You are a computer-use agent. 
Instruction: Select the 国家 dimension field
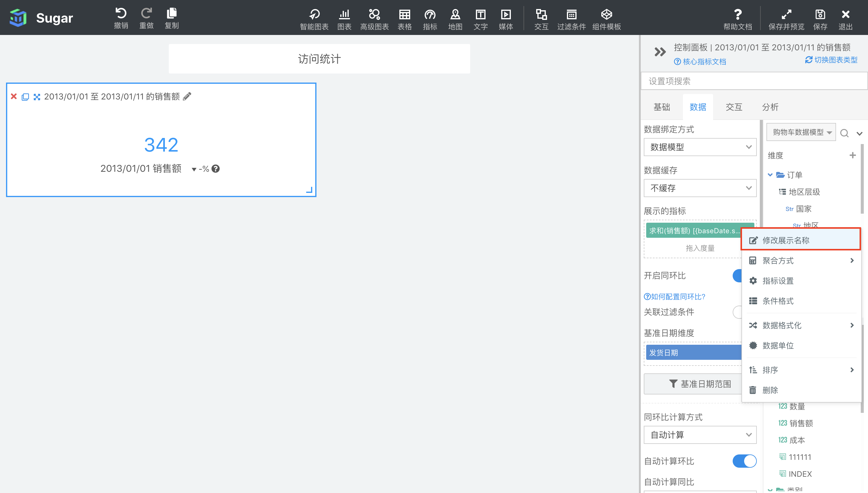tap(798, 209)
